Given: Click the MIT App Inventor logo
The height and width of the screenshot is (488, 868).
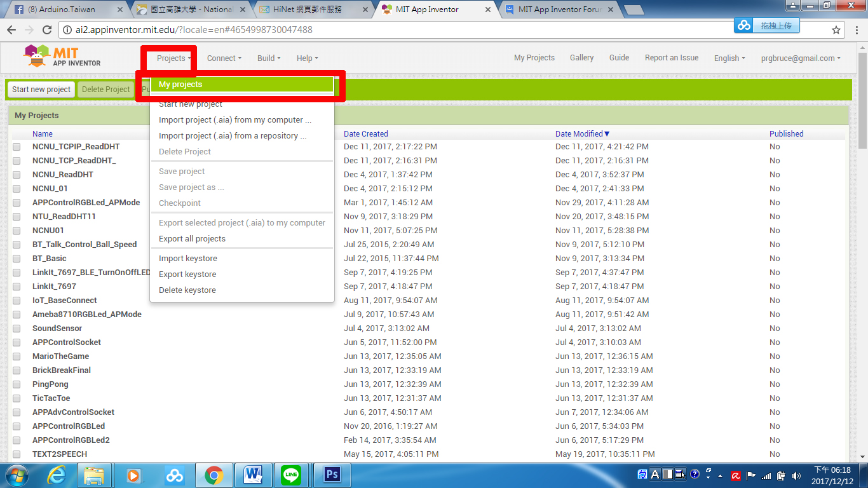Looking at the screenshot, I should (x=62, y=57).
